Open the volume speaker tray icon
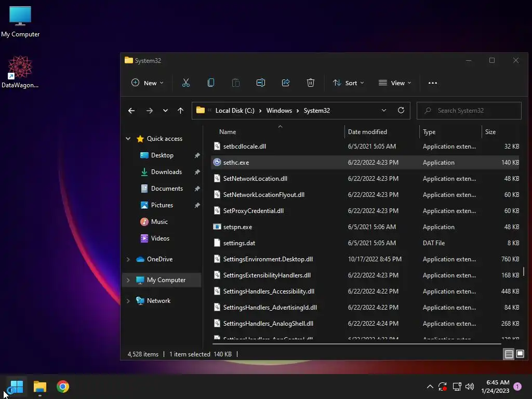The image size is (532, 399). tap(470, 387)
